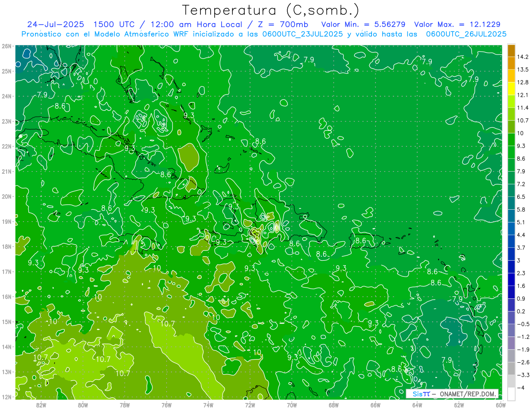Click the 18N latitude axis label
This screenshot has height=411, width=532.
tap(7, 247)
